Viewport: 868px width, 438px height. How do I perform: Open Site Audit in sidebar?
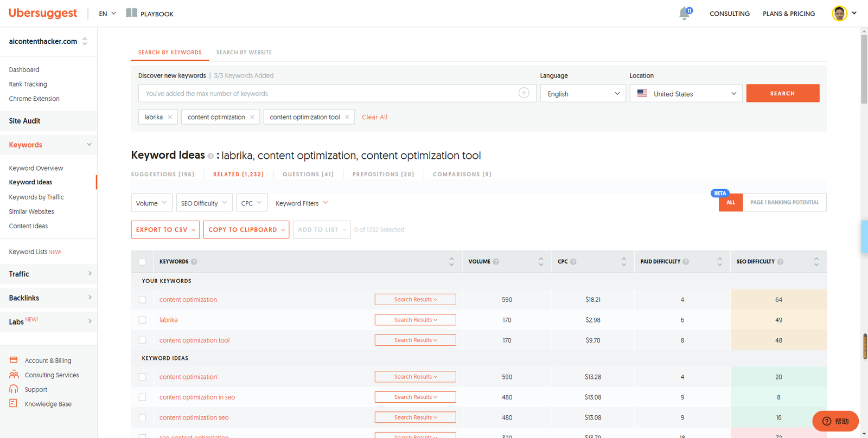coord(49,121)
